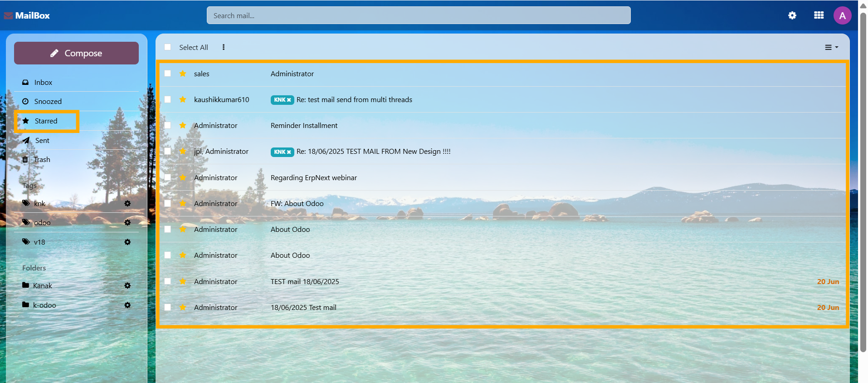Open settings gear for v18 tag
This screenshot has width=868, height=383.
(x=127, y=242)
